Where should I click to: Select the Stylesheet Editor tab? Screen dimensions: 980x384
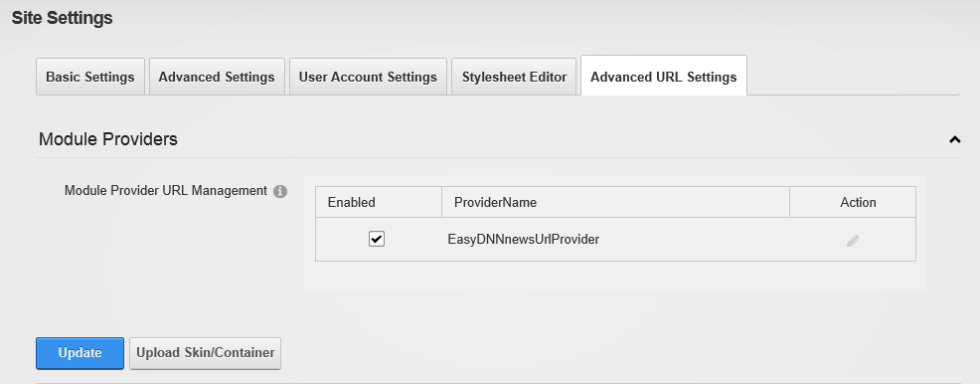(x=514, y=77)
